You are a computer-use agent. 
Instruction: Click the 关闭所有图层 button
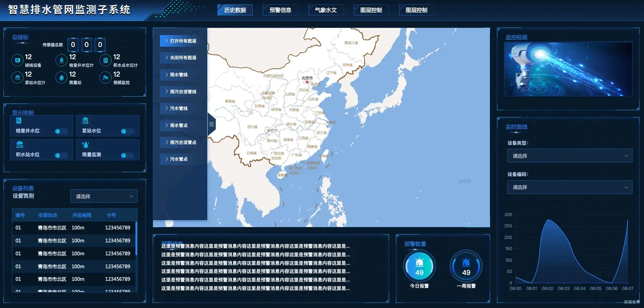point(180,58)
